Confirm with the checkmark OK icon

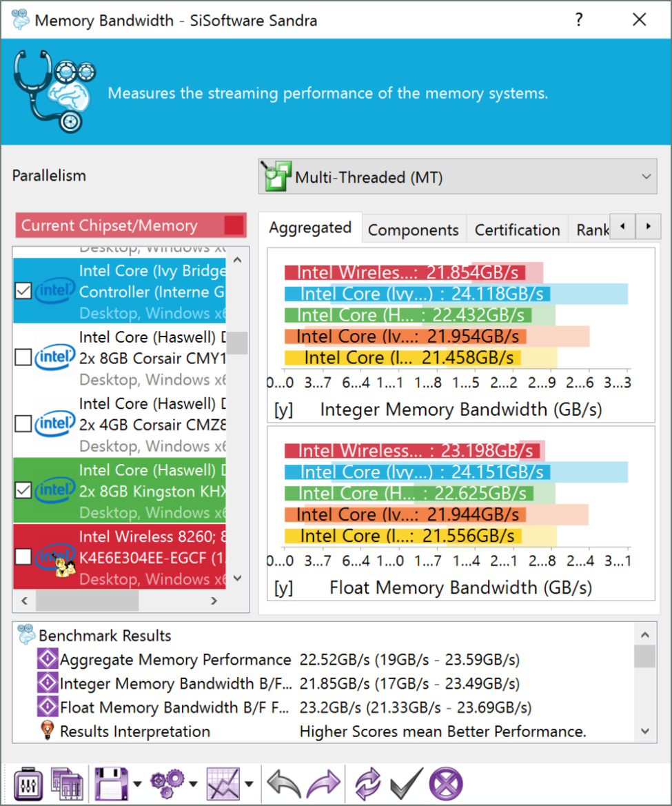coord(407,785)
